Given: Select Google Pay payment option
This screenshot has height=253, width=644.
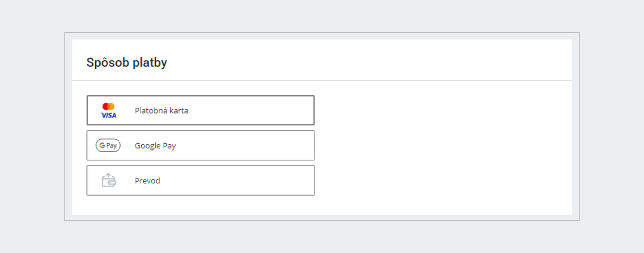Looking at the screenshot, I should 200,145.
